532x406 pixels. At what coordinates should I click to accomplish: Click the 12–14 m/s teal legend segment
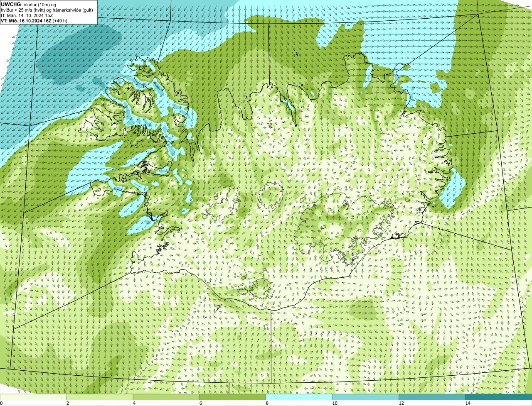[432, 397]
